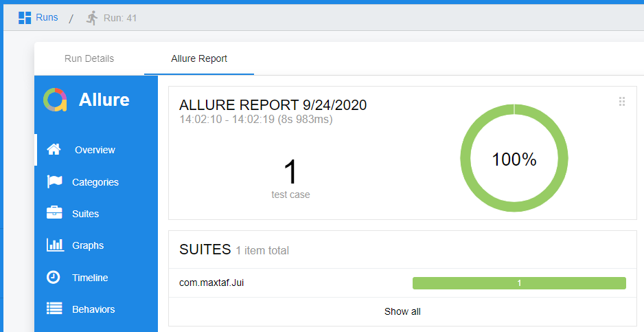The height and width of the screenshot is (332, 644).
Task: Click the Graphs bar chart icon
Action: coord(55,245)
